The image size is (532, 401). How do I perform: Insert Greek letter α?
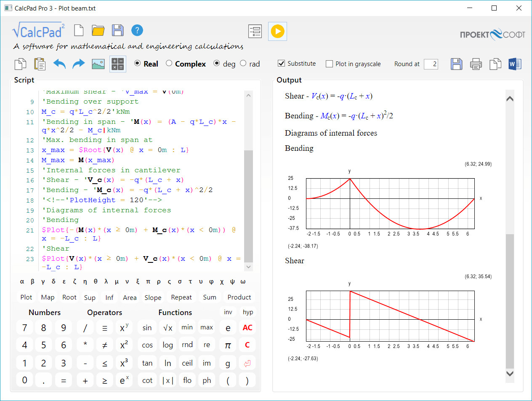[22, 282]
